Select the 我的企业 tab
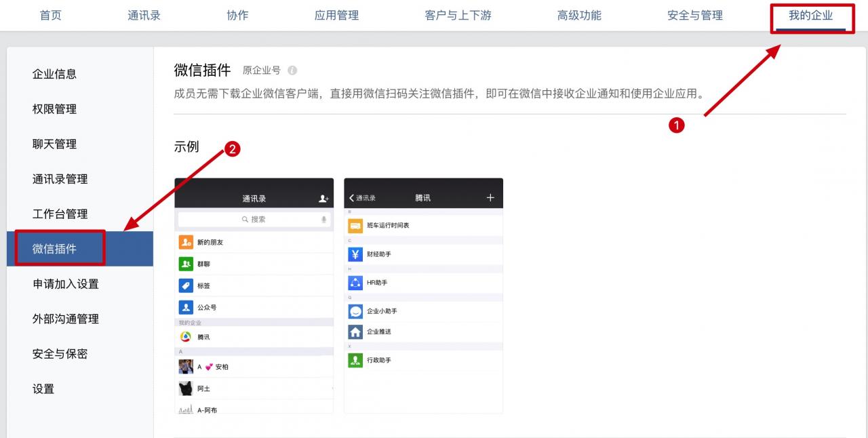The image size is (868, 438). point(811,15)
